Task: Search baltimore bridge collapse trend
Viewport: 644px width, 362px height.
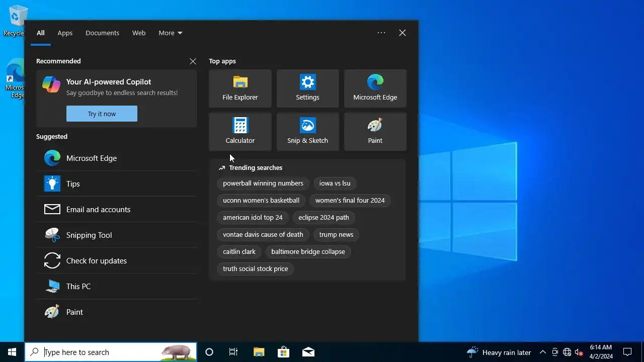Action: click(308, 252)
